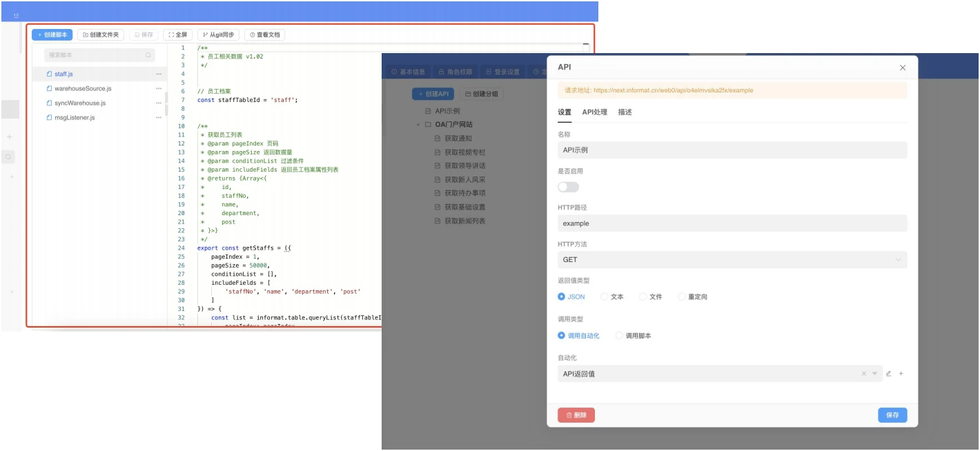The width and height of the screenshot is (980, 451).
Task: Click 从git同步 button
Action: point(218,34)
